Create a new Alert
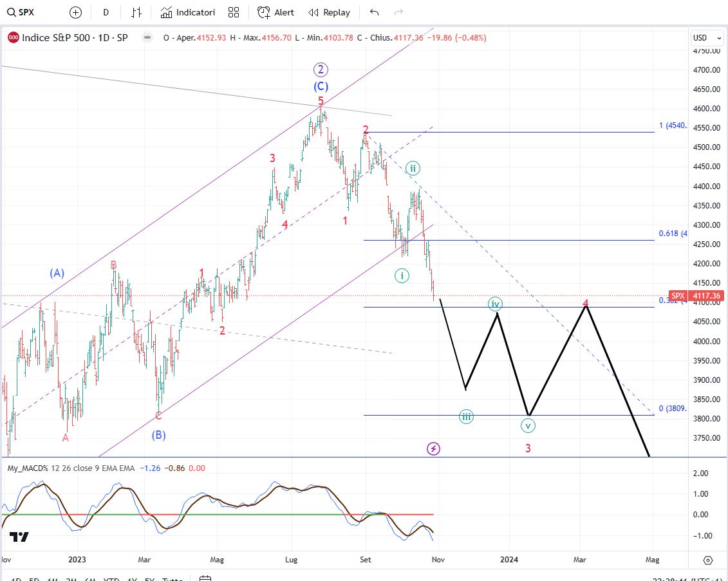Viewport: 728px width, 581px height. [x=275, y=12]
